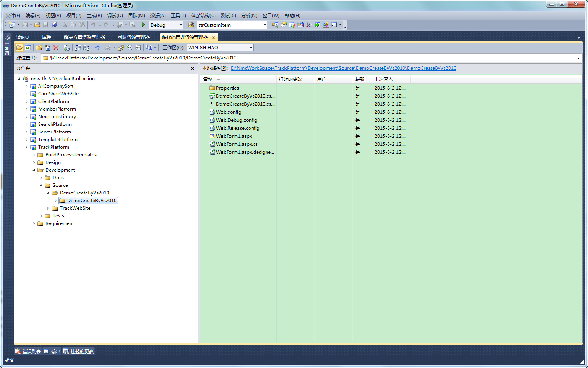Expand the Docs folder node
Screen dimensions: 588x368
(x=41, y=178)
